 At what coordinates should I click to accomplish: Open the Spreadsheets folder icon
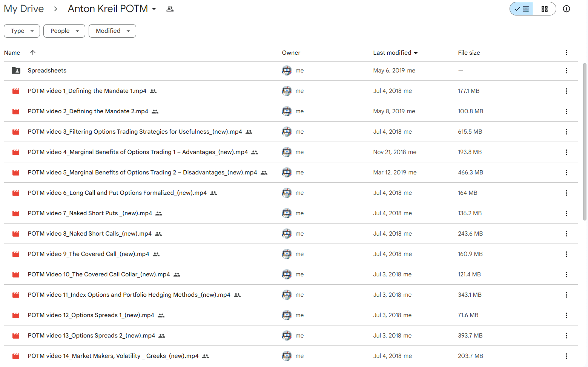pos(16,71)
